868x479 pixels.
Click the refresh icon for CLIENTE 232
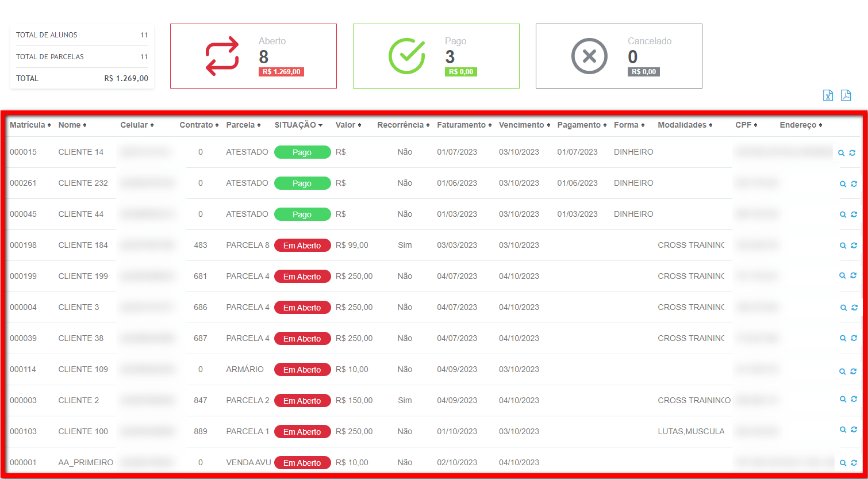[854, 184]
